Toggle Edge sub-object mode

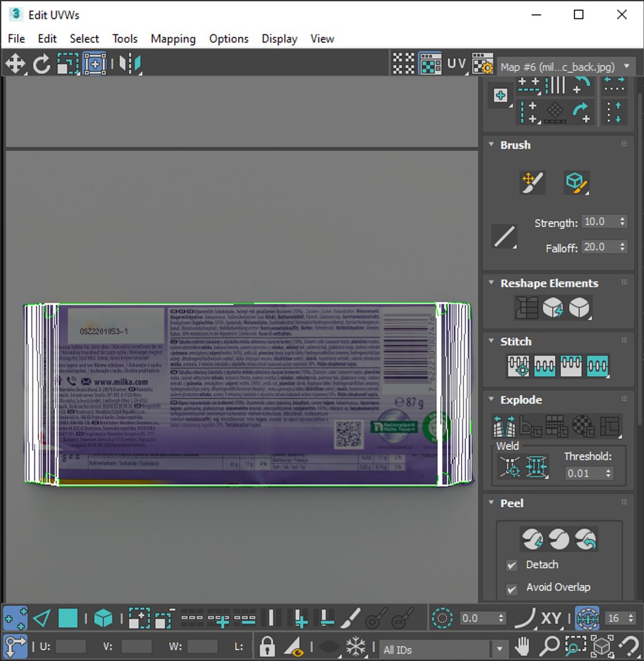click(42, 618)
